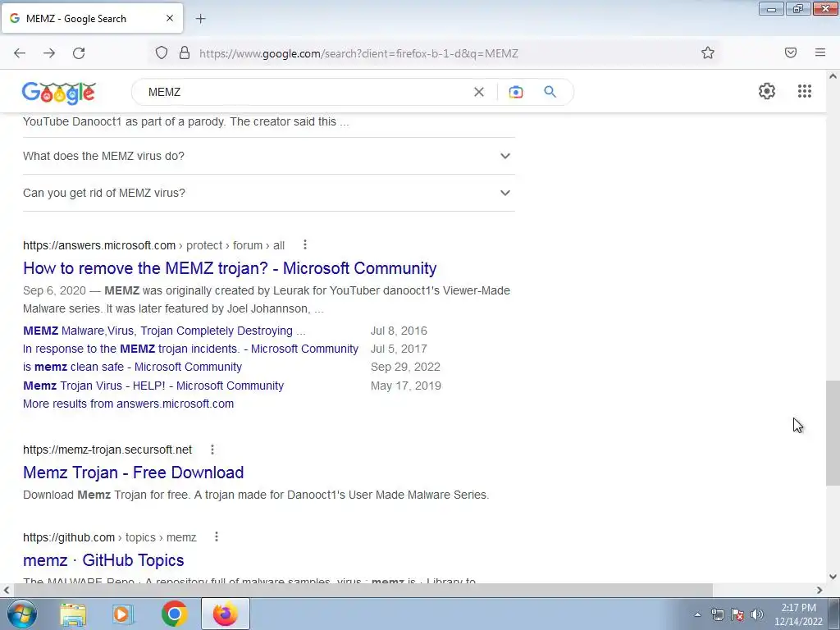The width and height of the screenshot is (840, 630).
Task: Expand 'What does the MEMZ virus do?'
Action: point(269,156)
